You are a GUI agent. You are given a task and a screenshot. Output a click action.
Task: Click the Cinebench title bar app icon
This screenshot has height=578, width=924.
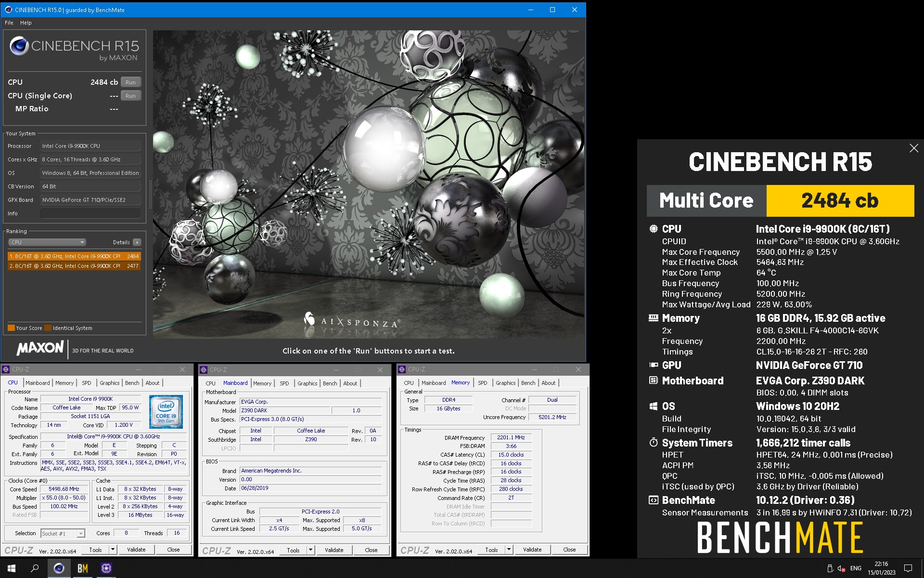pyautogui.click(x=8, y=10)
